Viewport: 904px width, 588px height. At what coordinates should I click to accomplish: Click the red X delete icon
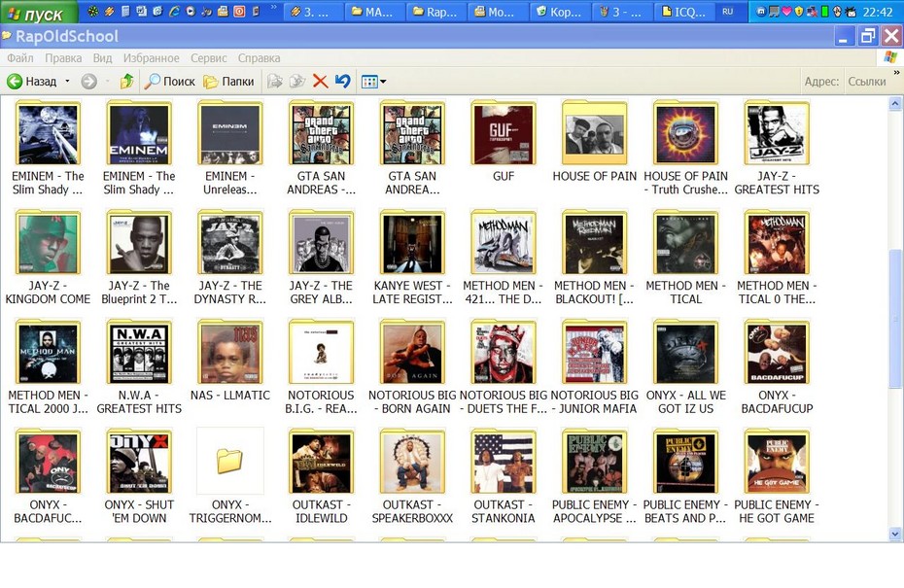[x=321, y=82]
